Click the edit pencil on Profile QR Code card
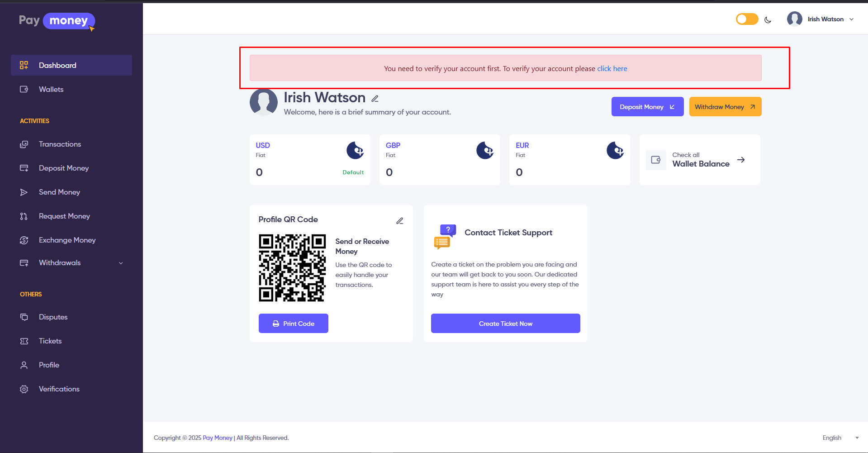Screen dimensions: 868x453 click(x=399, y=221)
